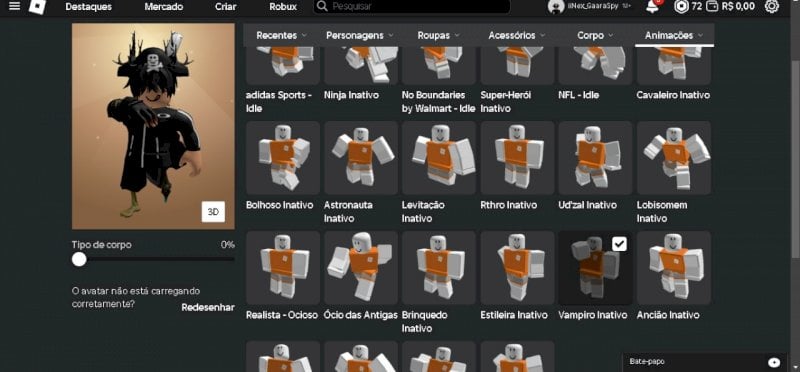Select the Lobisomem Inativo animation thumbnail
The height and width of the screenshot is (372, 800).
[x=673, y=158]
